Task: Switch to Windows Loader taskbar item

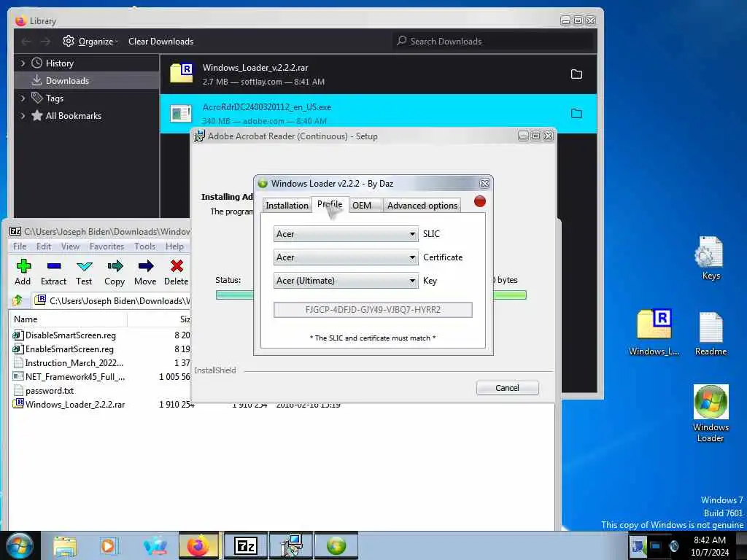Action: (336, 545)
